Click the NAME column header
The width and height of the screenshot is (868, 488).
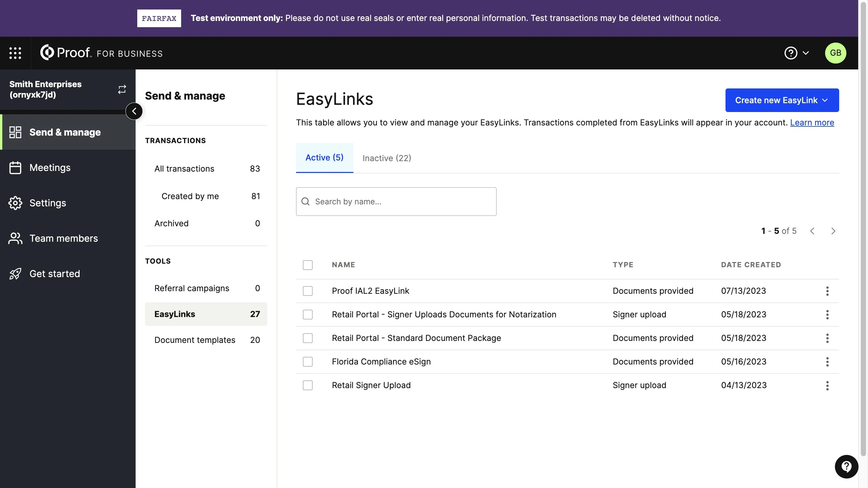[x=343, y=265]
